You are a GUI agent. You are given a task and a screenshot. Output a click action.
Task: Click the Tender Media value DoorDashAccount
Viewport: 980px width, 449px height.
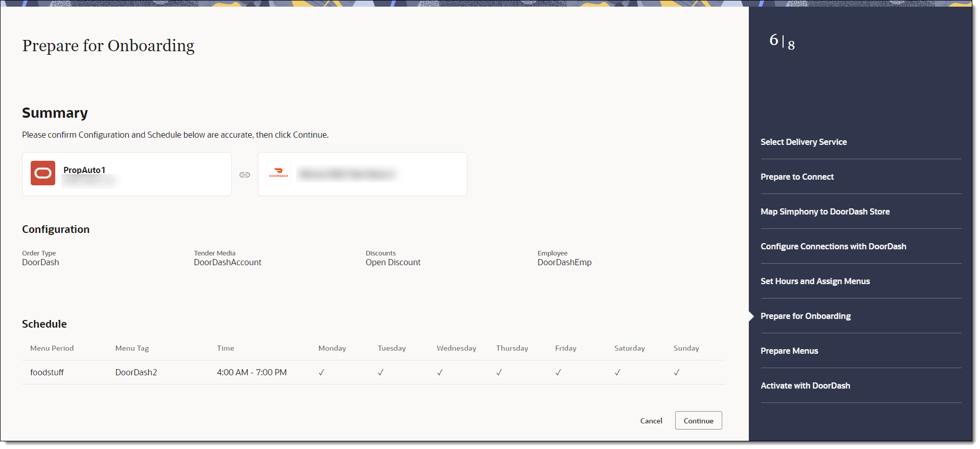coord(228,262)
